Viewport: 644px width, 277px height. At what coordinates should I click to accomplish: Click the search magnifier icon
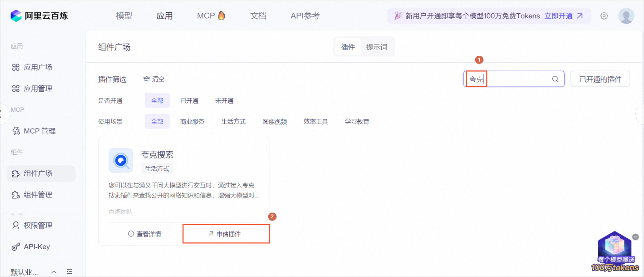[x=555, y=79]
